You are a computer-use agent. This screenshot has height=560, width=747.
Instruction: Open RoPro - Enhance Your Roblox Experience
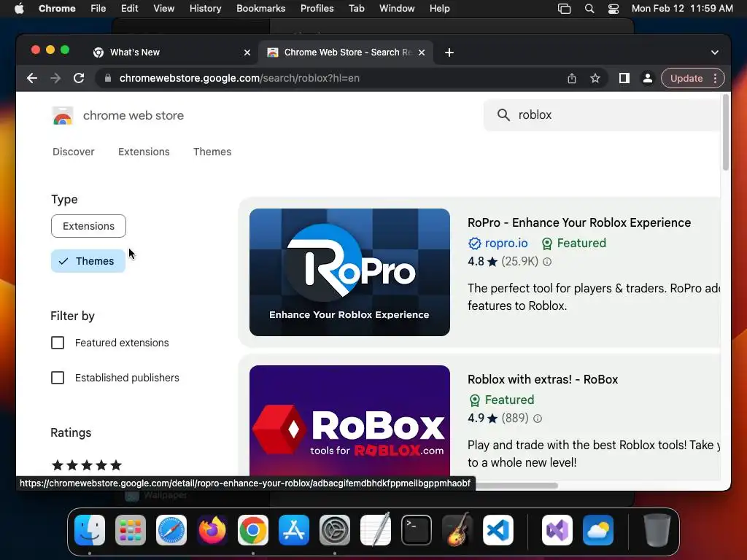coord(578,223)
